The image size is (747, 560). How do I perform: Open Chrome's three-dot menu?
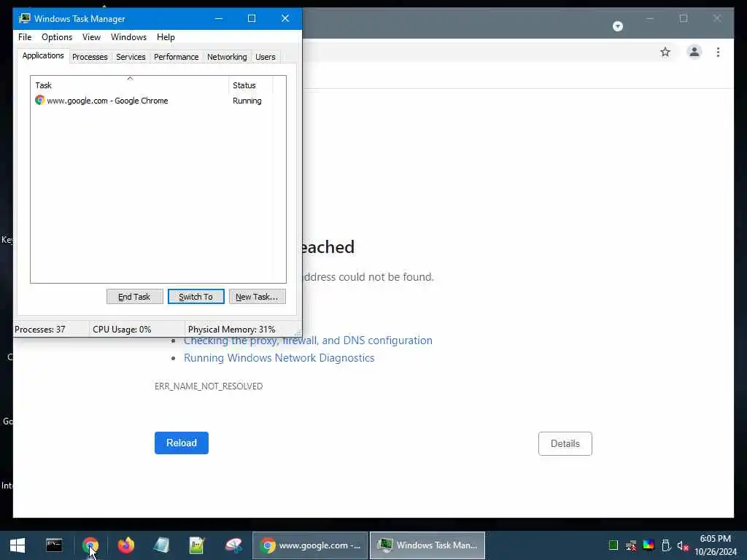(x=718, y=52)
